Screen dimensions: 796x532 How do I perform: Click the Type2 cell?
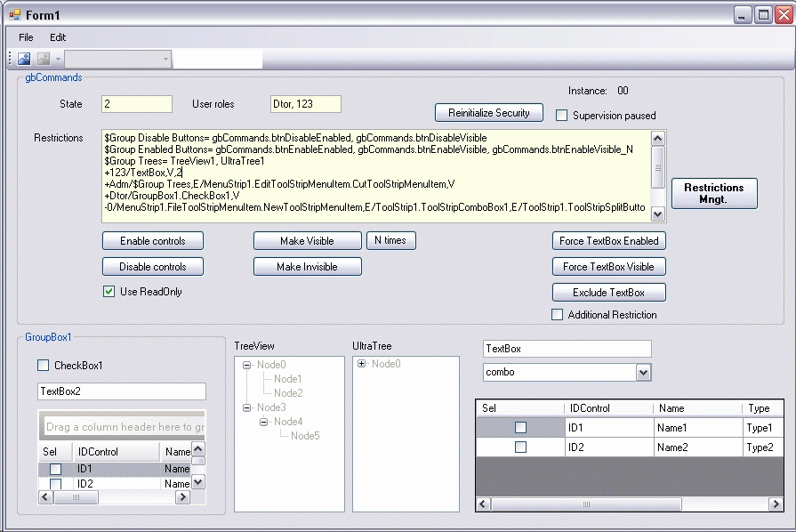763,447
